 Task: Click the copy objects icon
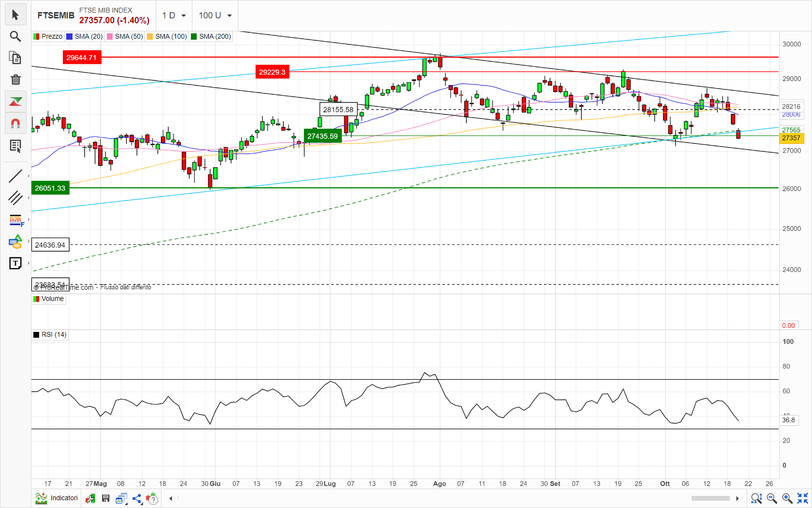pyautogui.click(x=15, y=58)
